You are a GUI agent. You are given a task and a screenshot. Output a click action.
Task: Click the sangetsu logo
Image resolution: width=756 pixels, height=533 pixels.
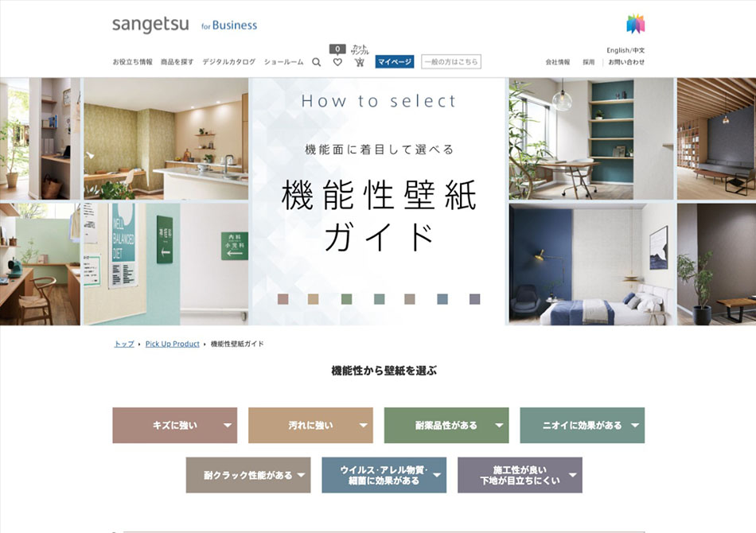tap(150, 25)
